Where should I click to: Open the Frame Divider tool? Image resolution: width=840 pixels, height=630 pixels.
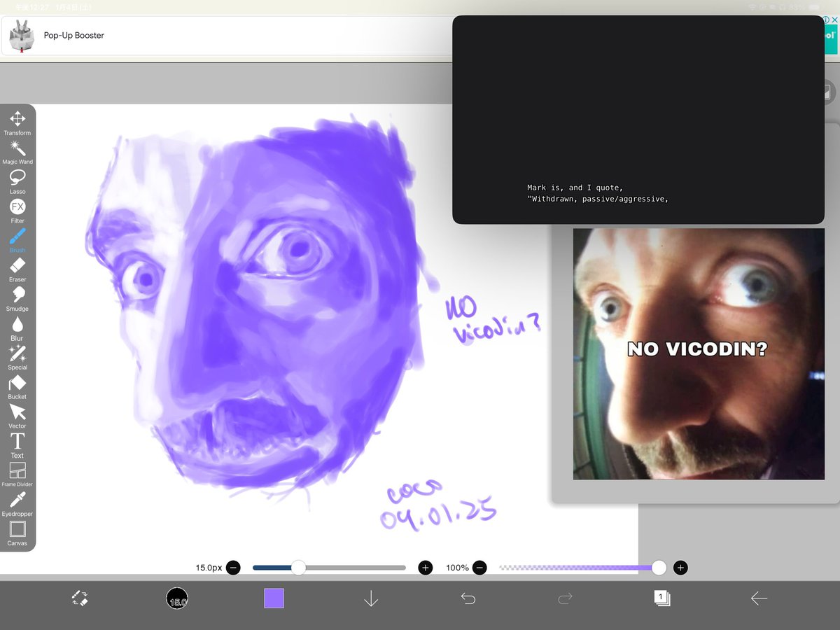17,472
